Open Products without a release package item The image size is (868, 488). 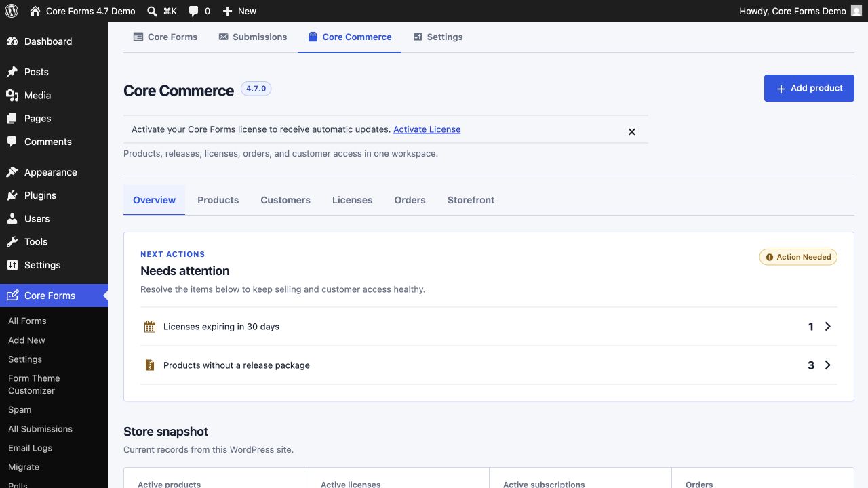pos(488,365)
